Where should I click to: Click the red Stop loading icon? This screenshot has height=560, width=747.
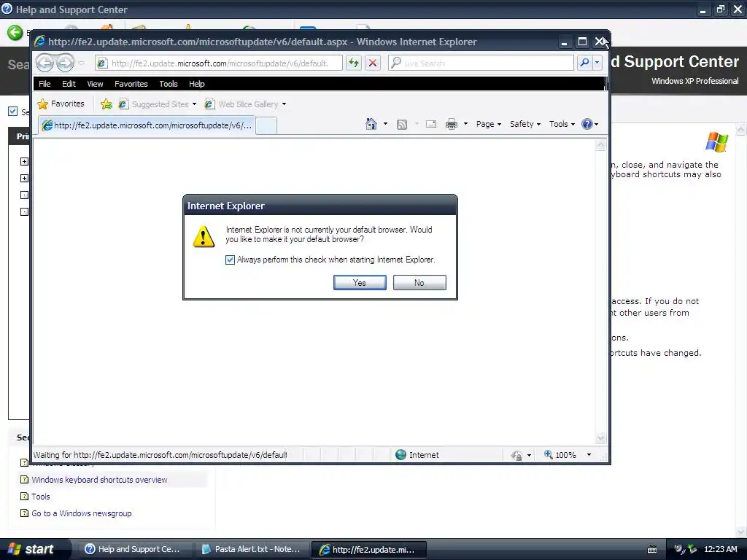373,63
